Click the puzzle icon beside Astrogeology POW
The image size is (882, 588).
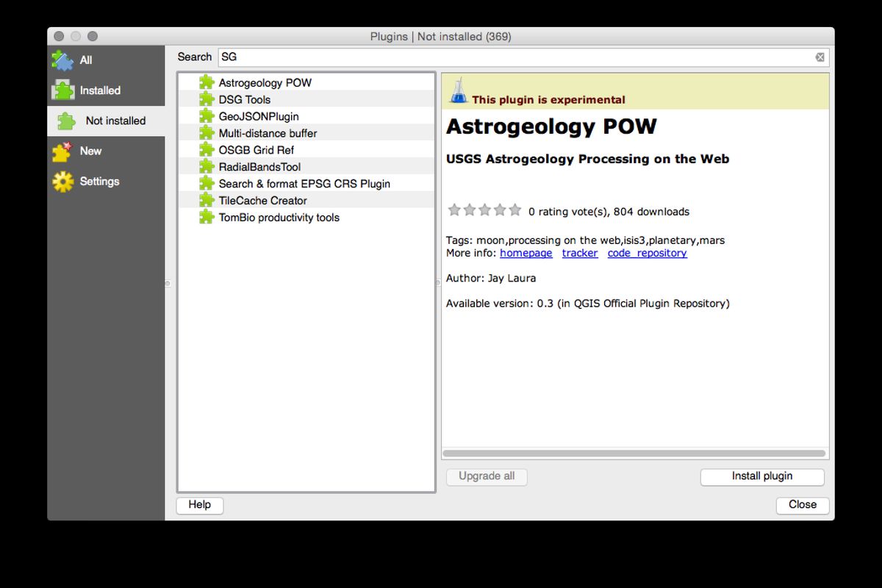207,82
